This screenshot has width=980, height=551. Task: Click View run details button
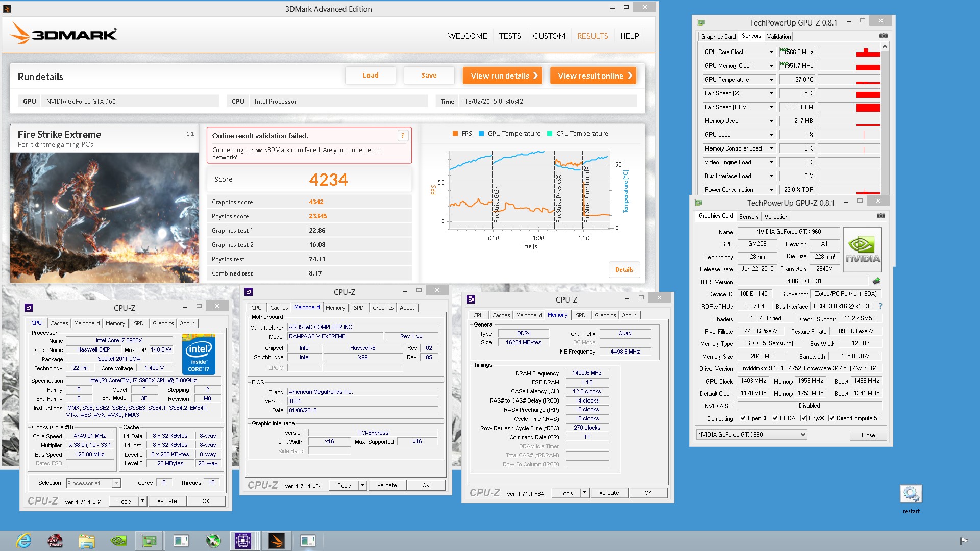click(502, 76)
